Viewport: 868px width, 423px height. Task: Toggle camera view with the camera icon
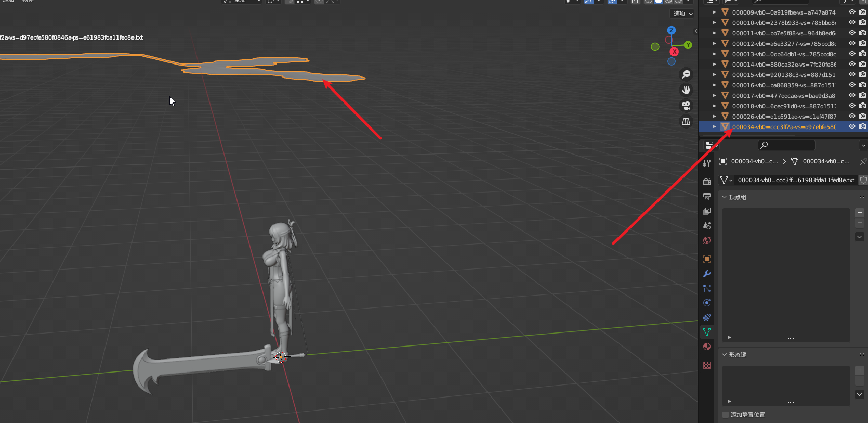pyautogui.click(x=686, y=106)
